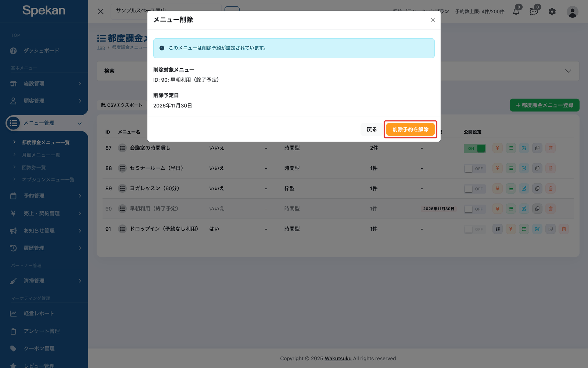This screenshot has height=368, width=588.
Task: Click the 戻る button in dialog
Action: click(x=372, y=130)
